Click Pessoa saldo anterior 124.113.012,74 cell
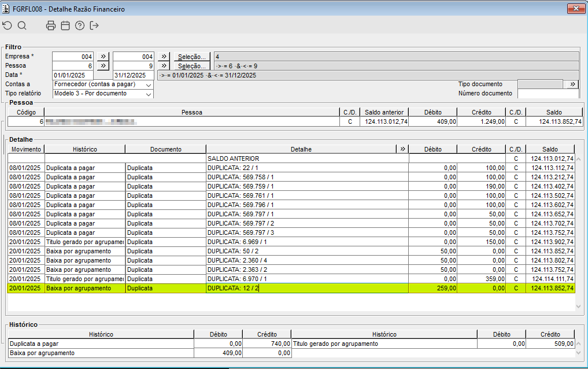Image resolution: width=588 pixels, height=369 pixels. click(x=384, y=121)
